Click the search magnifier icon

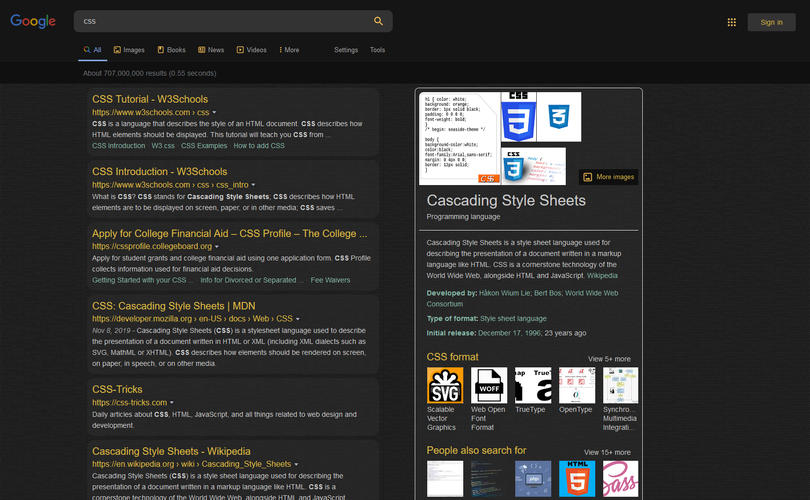(x=378, y=21)
